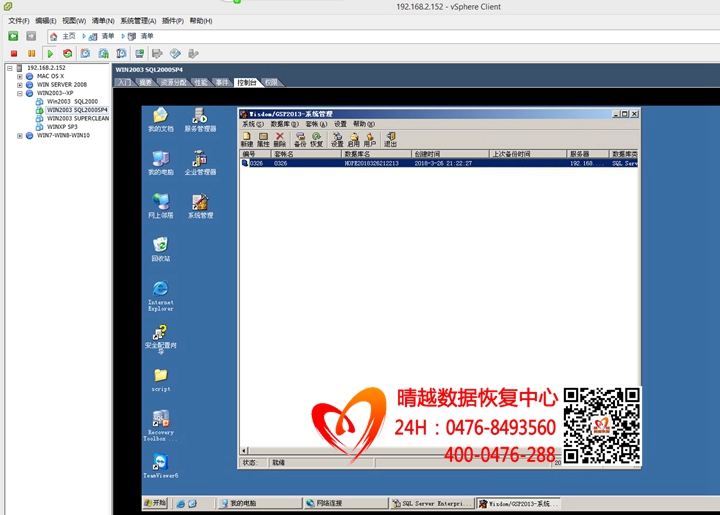Select Recovery Toolbox desktop icon
This screenshot has height=515, width=720.
tap(159, 426)
